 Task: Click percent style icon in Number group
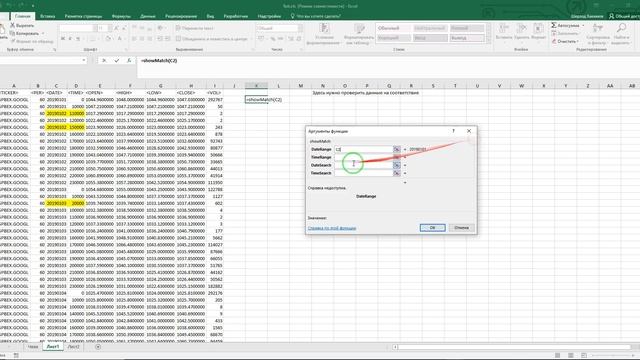pos(272,39)
